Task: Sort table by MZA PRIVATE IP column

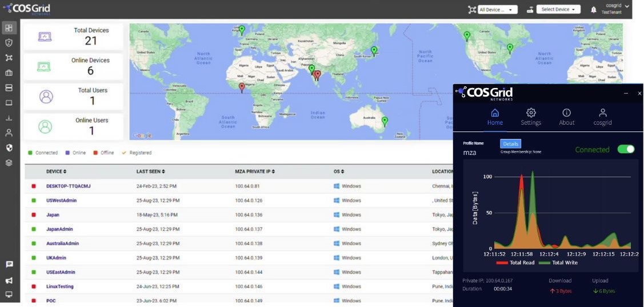Action: pyautogui.click(x=255, y=172)
